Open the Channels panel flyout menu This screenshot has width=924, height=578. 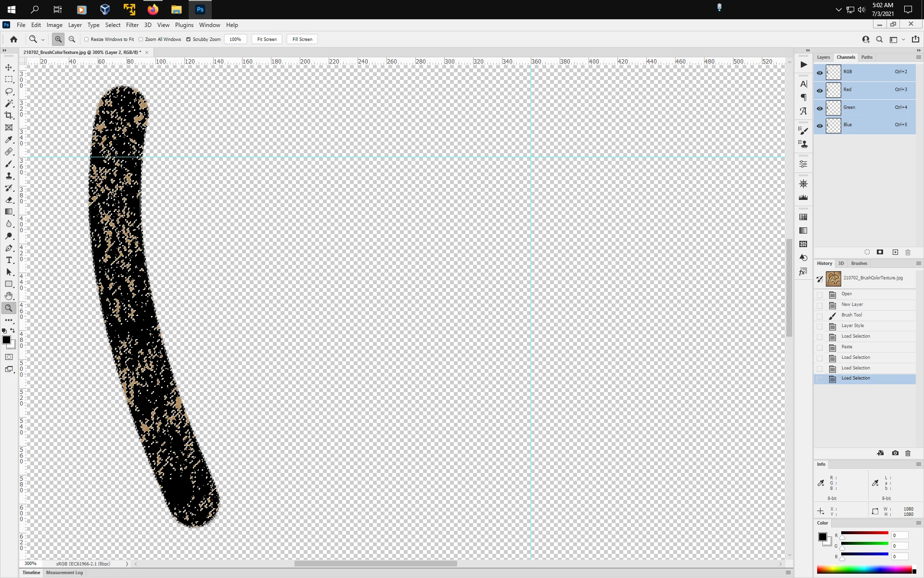918,57
